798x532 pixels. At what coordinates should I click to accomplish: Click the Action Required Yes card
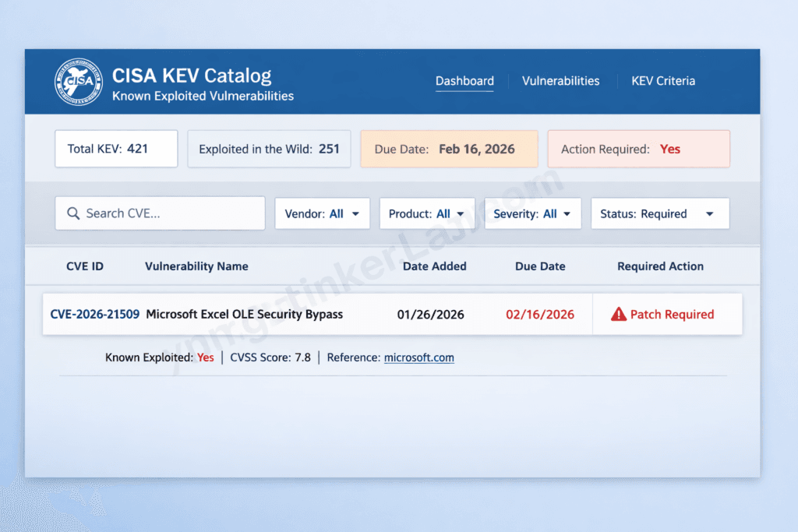638,149
